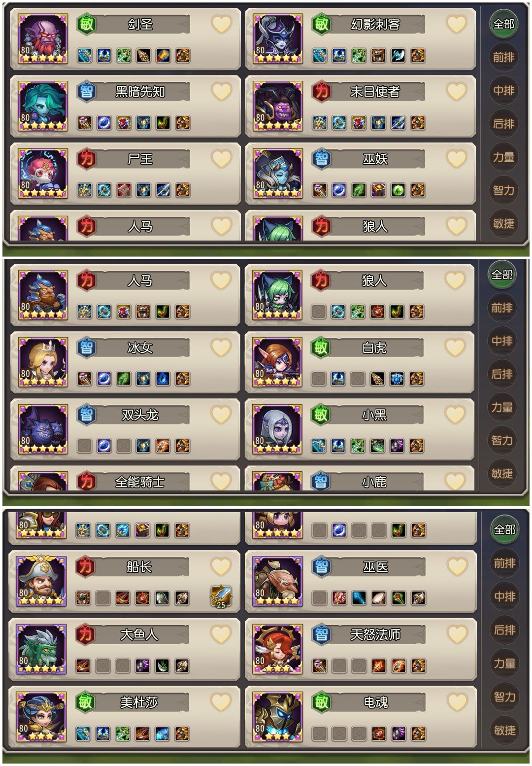Favorite the 剑圣 hero with heart

[221, 24]
